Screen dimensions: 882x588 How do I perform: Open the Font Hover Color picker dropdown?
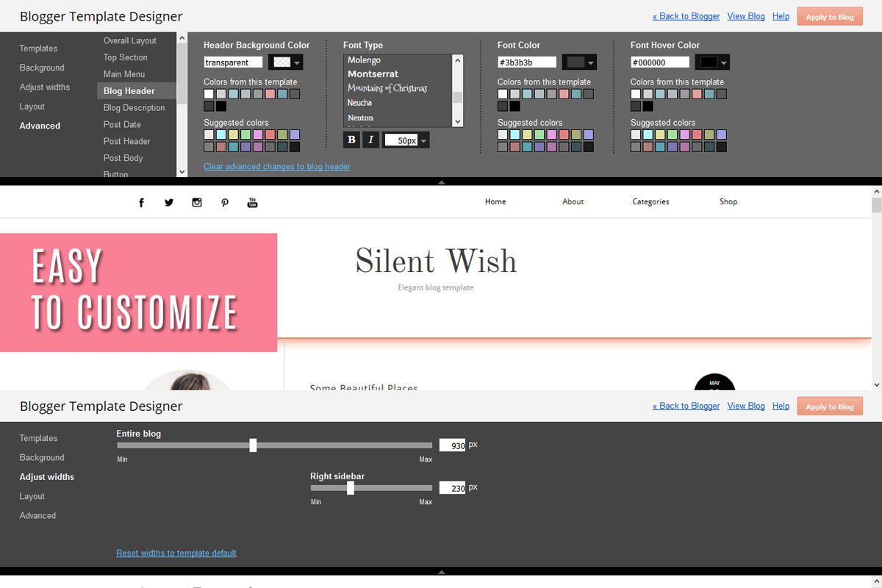[x=713, y=62]
